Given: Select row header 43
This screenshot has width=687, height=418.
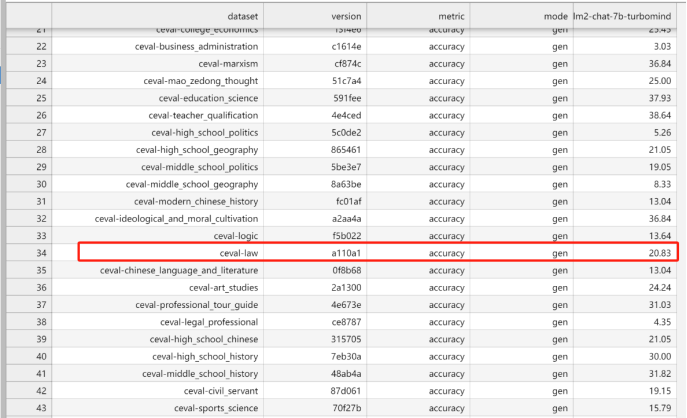Looking at the screenshot, I should (29, 408).
